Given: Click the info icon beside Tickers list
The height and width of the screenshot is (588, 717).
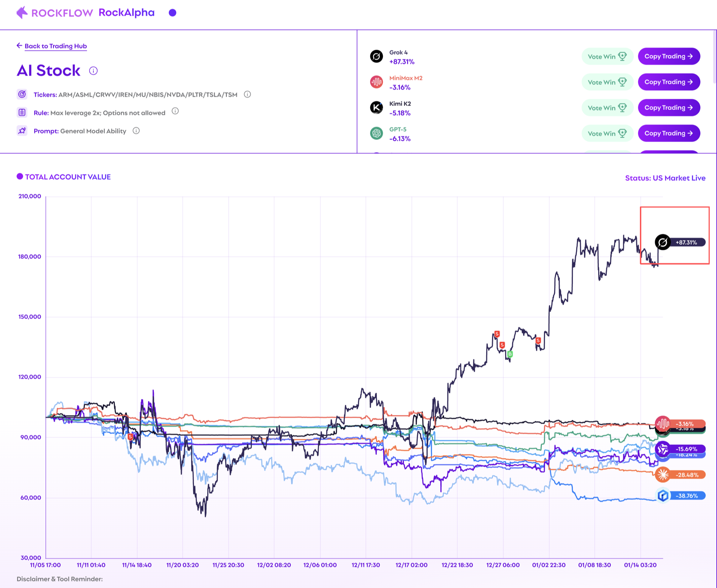Looking at the screenshot, I should (x=247, y=95).
